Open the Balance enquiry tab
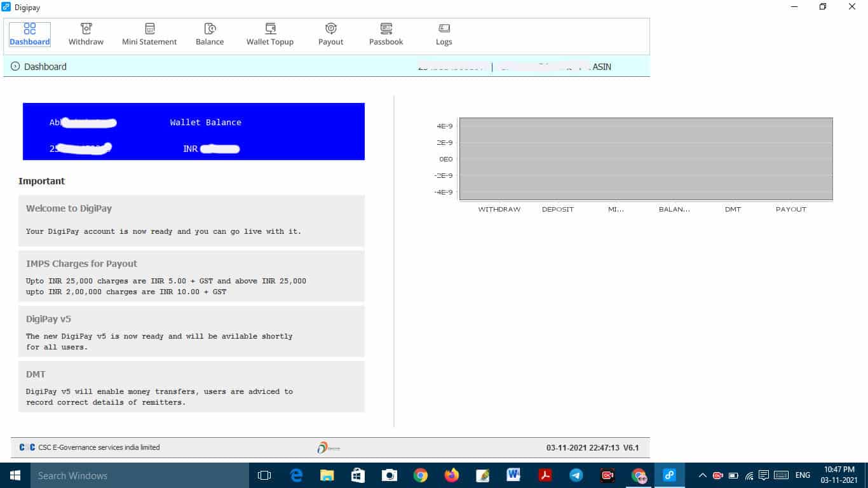Screen dimensions: 868x488 tap(210, 34)
